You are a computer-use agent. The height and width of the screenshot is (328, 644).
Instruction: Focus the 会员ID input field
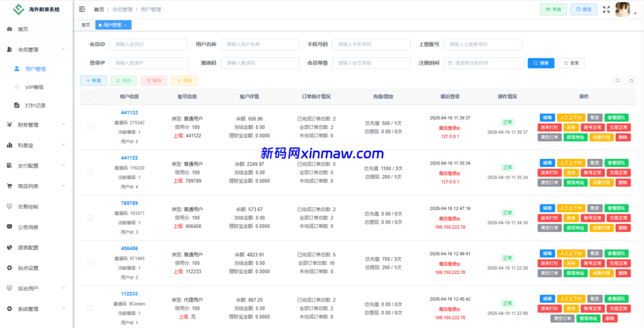click(x=148, y=45)
